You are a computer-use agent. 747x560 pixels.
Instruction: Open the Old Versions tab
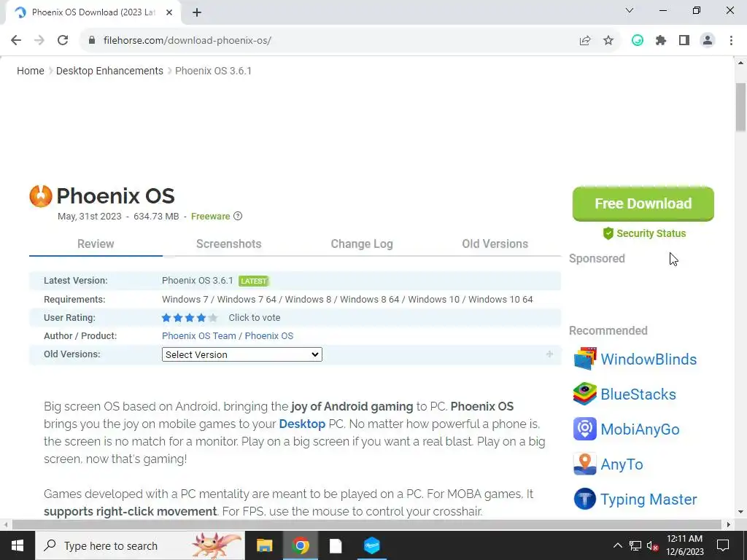coord(495,244)
